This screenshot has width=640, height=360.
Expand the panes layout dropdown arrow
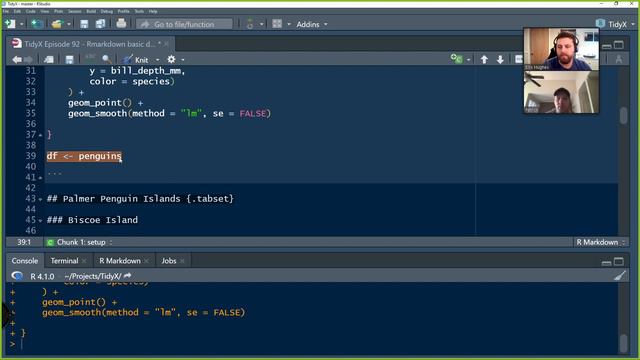289,24
